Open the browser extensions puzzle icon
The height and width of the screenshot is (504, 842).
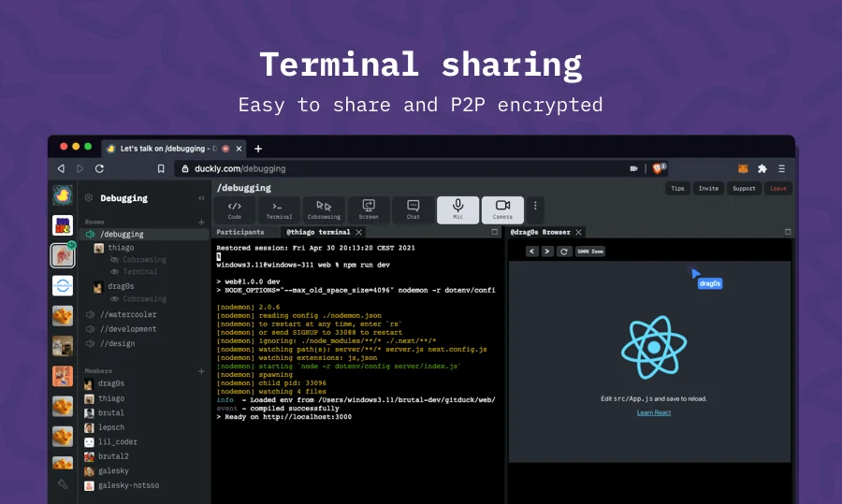point(762,168)
